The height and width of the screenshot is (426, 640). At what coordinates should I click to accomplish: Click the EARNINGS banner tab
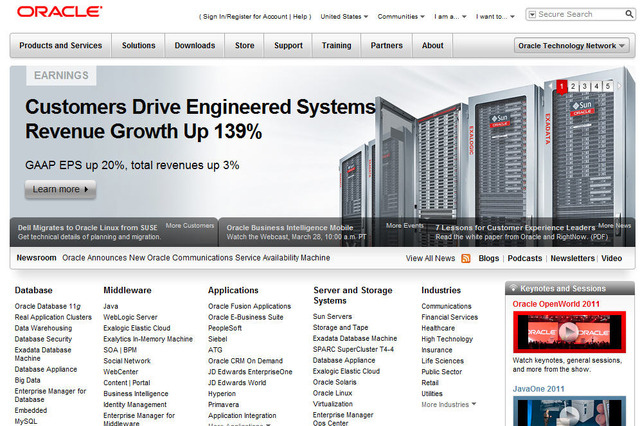(x=61, y=75)
